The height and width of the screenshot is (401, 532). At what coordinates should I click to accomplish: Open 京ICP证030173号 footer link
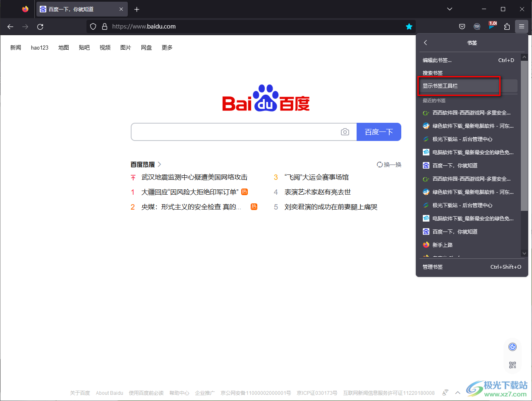(317, 393)
